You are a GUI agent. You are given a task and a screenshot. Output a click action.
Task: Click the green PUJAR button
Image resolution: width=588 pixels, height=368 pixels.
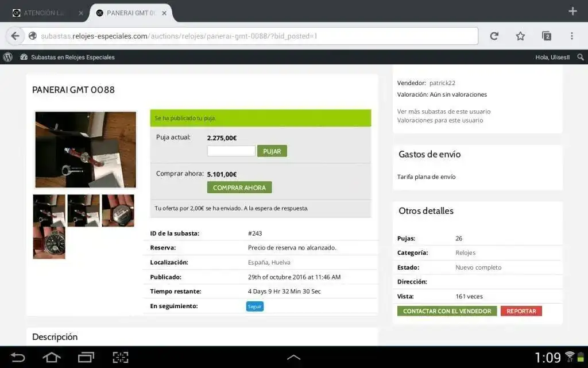coord(272,151)
